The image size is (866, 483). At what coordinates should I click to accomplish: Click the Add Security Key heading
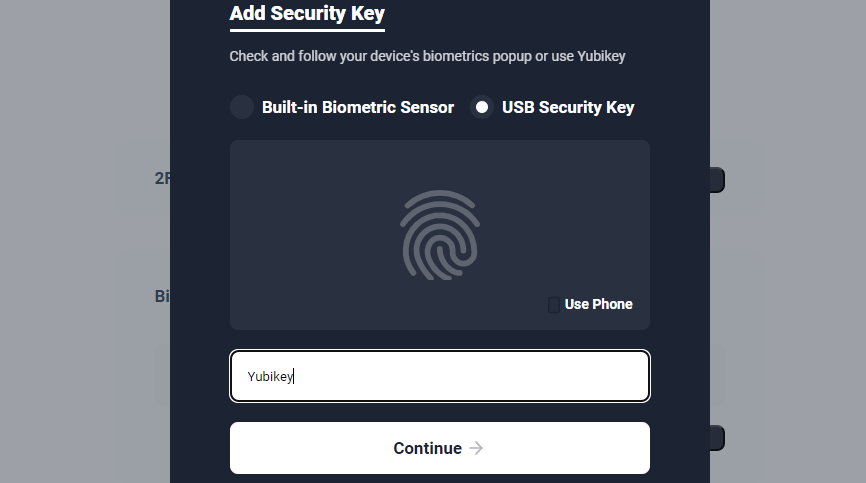coord(307,14)
